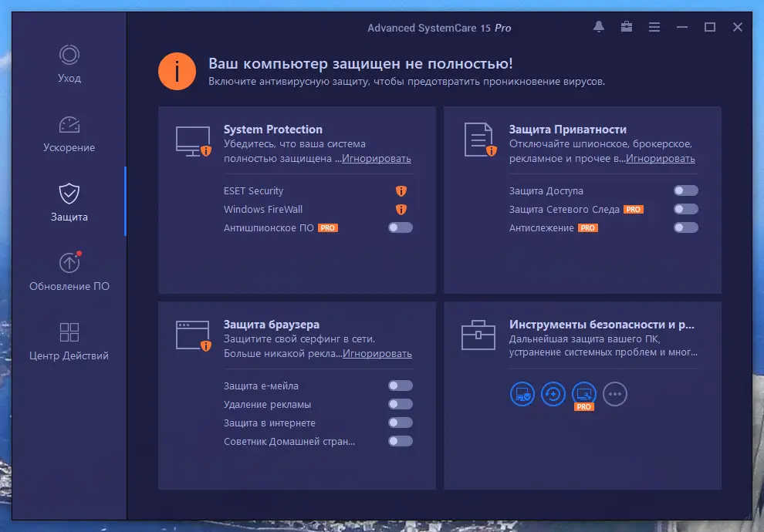The width and height of the screenshot is (764, 532).
Task: Toggle the Антишпионское ПО switch
Action: pyautogui.click(x=401, y=227)
